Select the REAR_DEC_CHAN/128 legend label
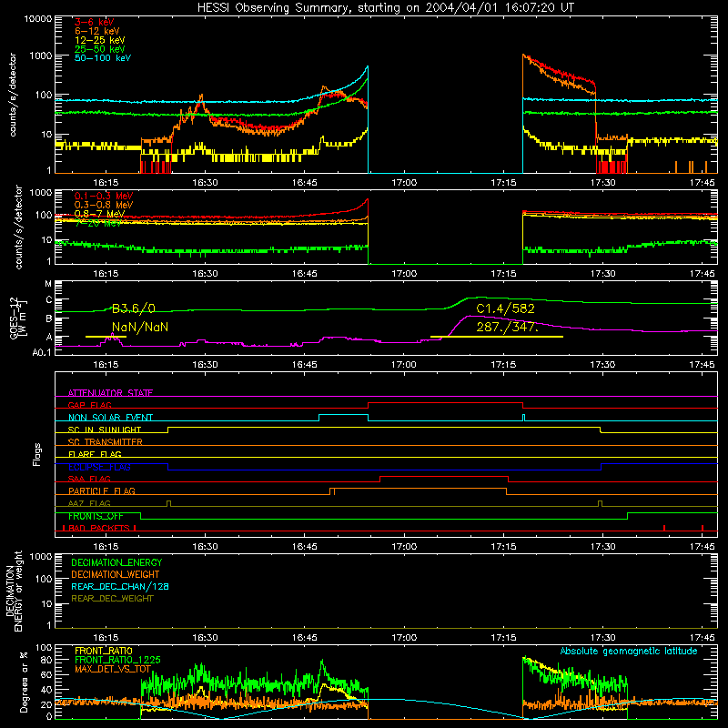This screenshot has height=728, width=728. click(120, 586)
